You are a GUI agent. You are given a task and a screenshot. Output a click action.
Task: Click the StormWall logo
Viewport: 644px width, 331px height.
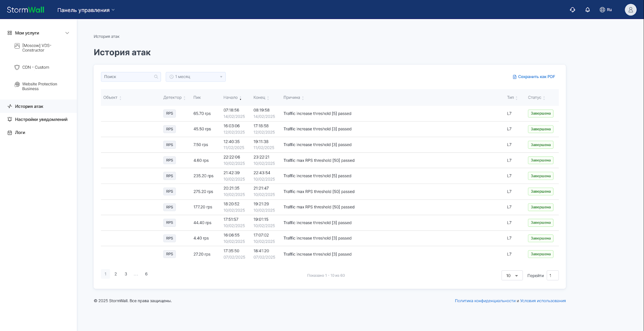coord(26,10)
